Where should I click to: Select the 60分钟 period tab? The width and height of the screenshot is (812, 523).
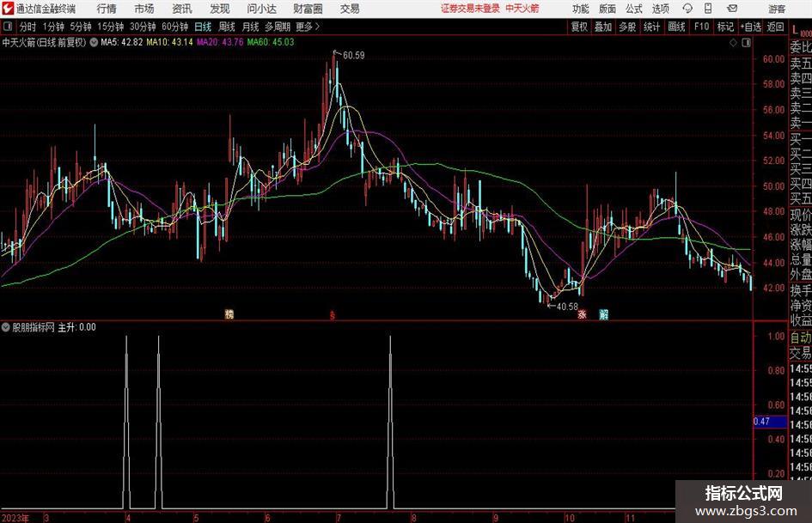pos(175,27)
